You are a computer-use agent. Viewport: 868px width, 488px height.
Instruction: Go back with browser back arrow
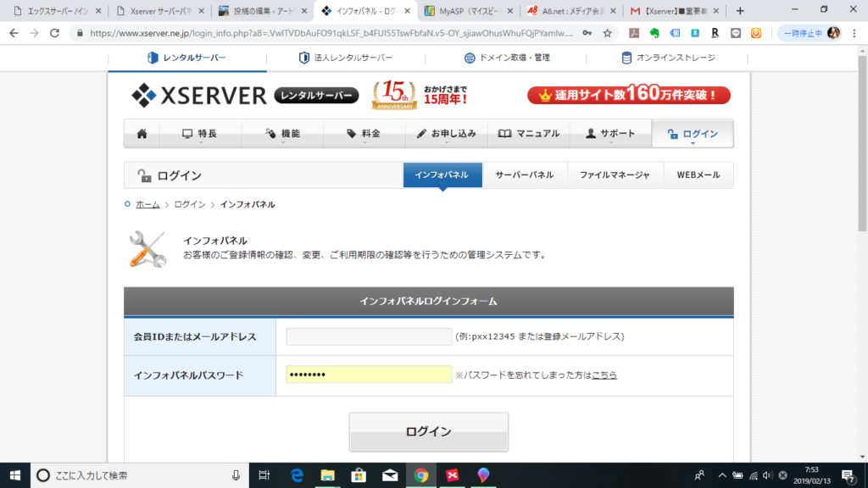14,33
